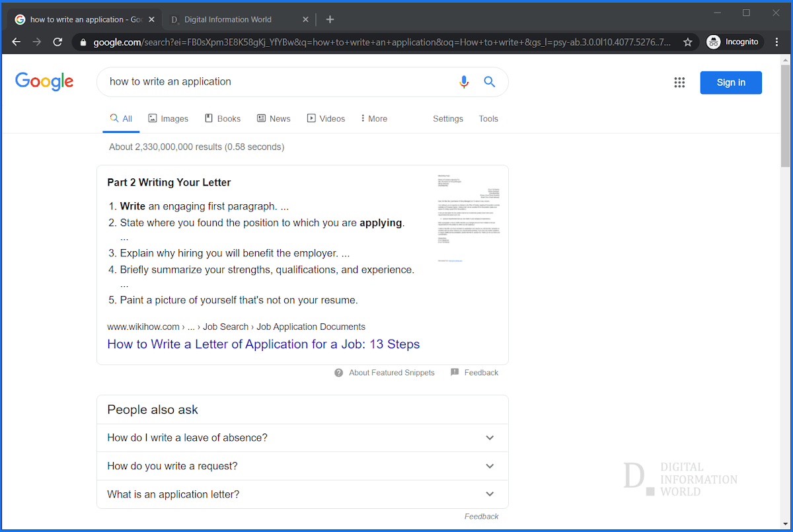Select the how to write an application tab
Viewport: 793px width, 532px height.
click(x=86, y=20)
